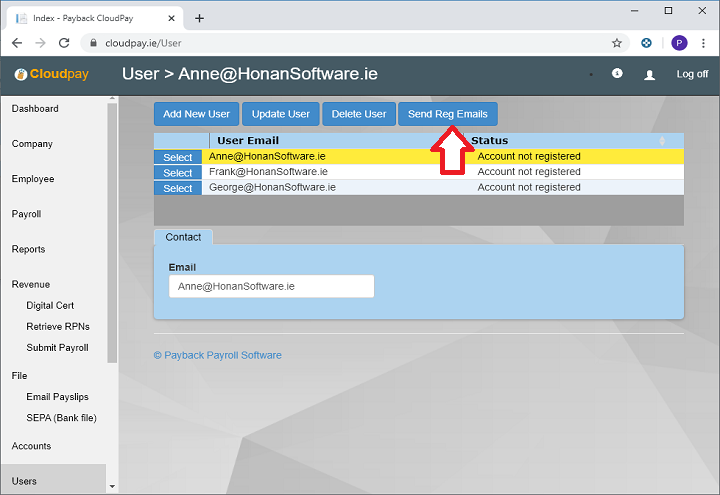Open the Chrome profile avatar
Viewport: 720px width, 495px height.
pyautogui.click(x=679, y=43)
